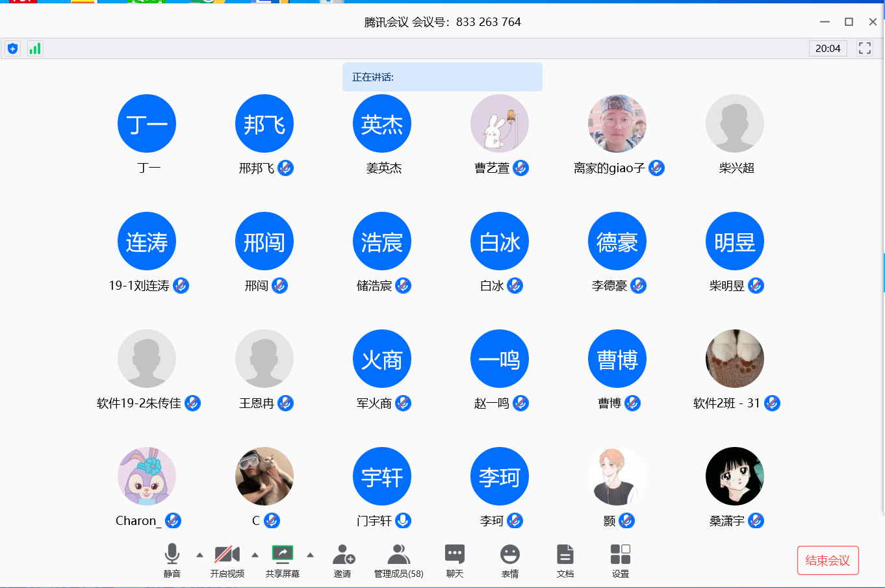Expand screen share options arrow
Image resolution: width=885 pixels, height=588 pixels.
point(310,555)
